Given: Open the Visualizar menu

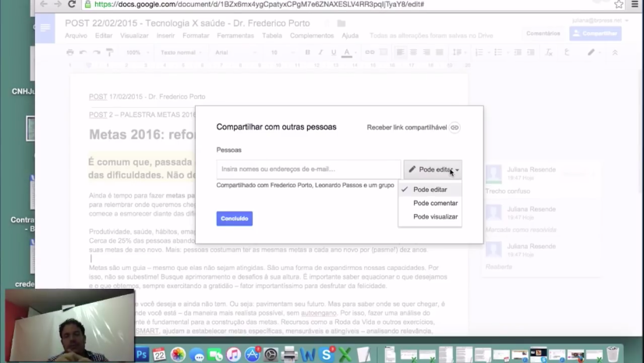Looking at the screenshot, I should [x=134, y=36].
